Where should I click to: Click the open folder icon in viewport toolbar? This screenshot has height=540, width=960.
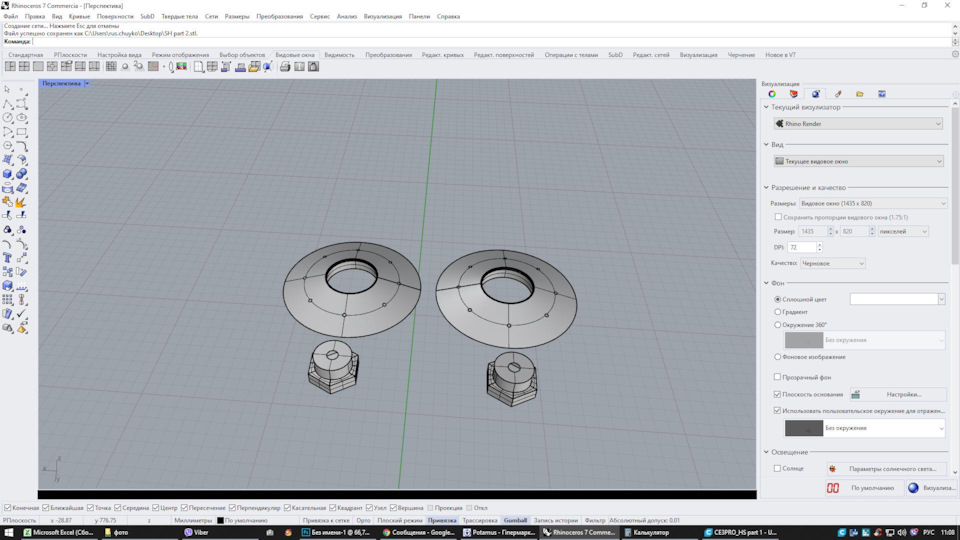(253, 66)
